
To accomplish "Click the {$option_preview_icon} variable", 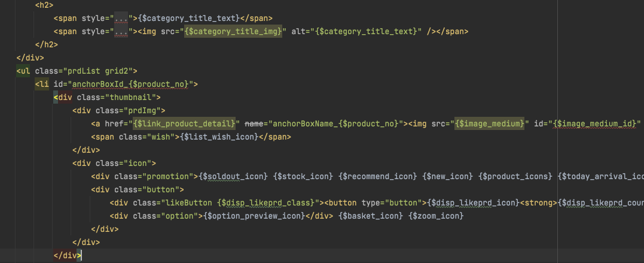I will [x=254, y=216].
